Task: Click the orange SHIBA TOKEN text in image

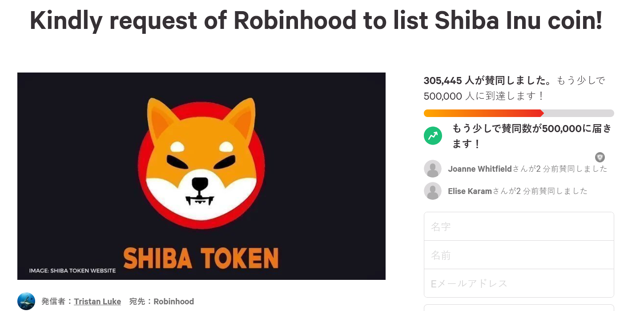Action: point(201,258)
